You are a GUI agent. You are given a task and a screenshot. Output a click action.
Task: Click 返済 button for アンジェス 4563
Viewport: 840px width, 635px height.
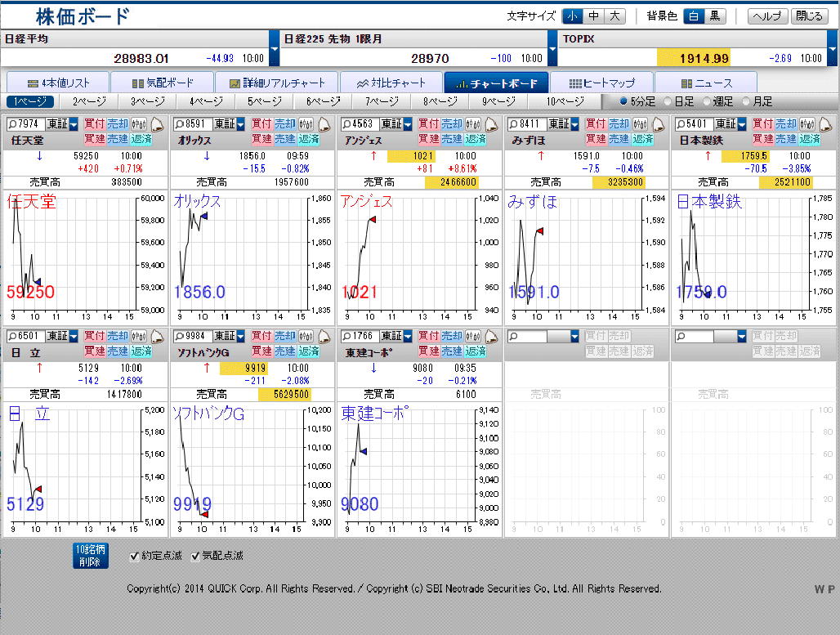pos(476,139)
